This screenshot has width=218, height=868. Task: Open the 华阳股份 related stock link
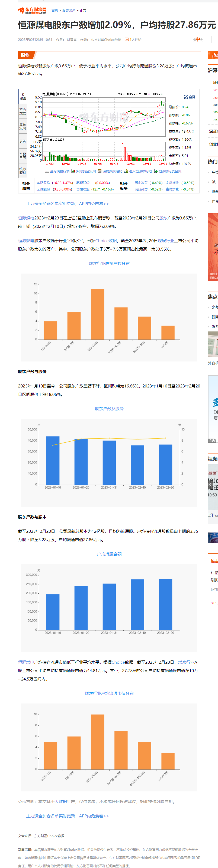(44, 183)
